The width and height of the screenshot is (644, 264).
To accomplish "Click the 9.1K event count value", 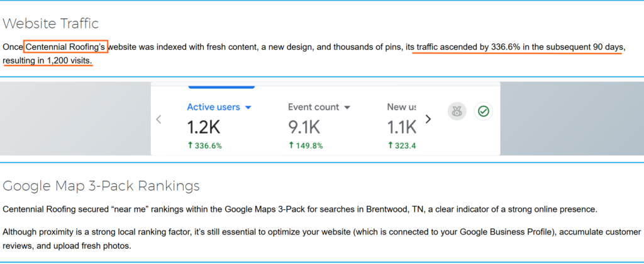I will click(304, 128).
